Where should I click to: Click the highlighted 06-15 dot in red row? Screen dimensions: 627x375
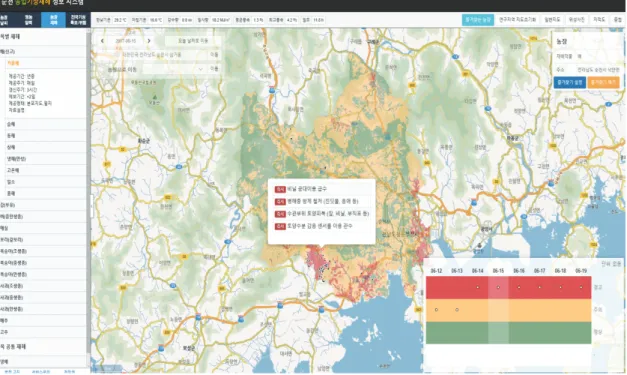tap(498, 287)
